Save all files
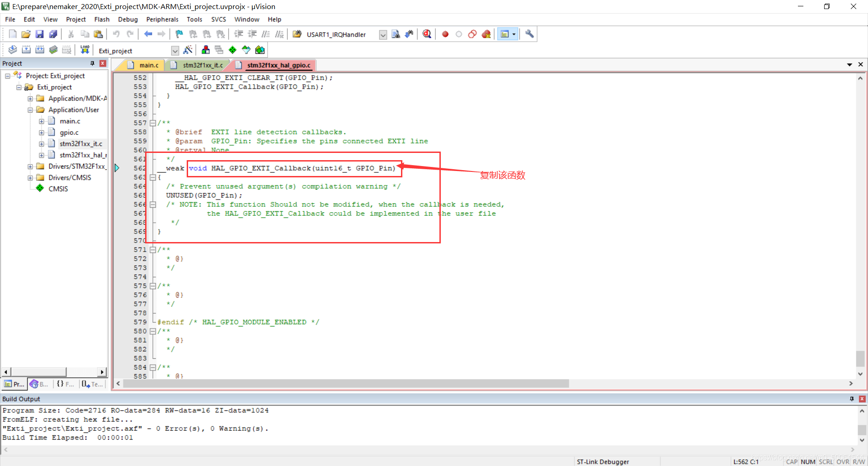The image size is (868, 466). point(53,34)
